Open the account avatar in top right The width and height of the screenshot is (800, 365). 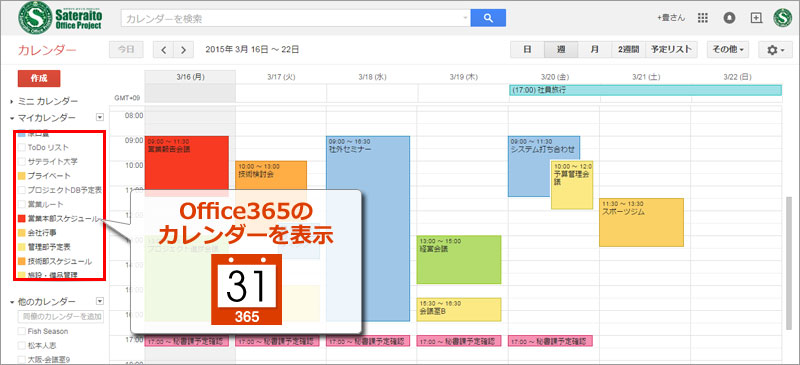(782, 18)
